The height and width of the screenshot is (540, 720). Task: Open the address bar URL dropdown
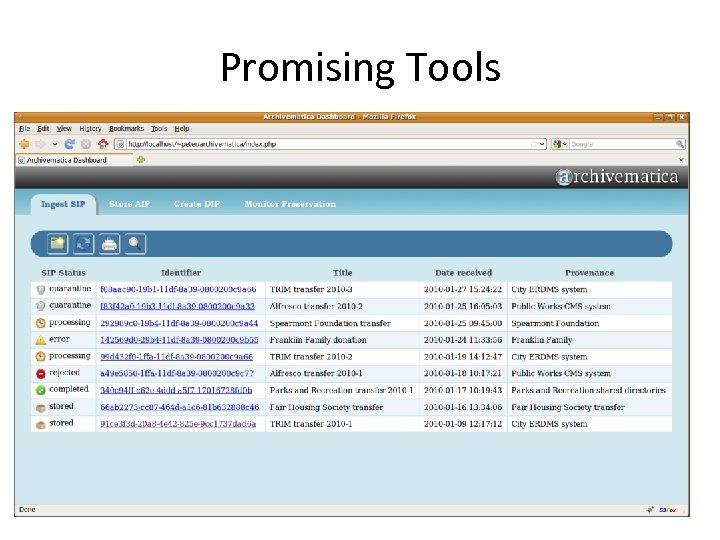click(x=542, y=144)
